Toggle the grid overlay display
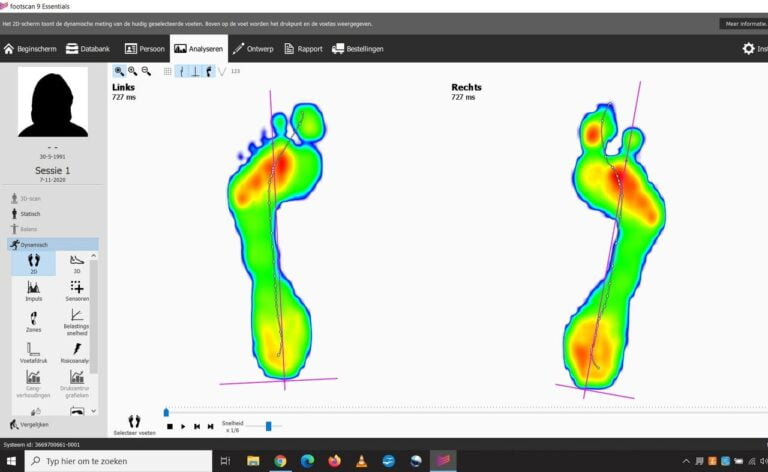 [x=167, y=71]
